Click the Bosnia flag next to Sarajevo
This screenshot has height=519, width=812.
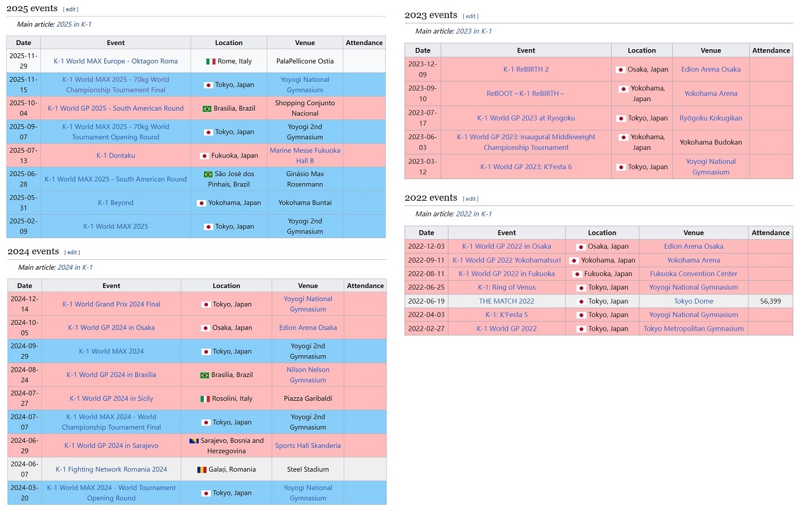click(x=194, y=441)
